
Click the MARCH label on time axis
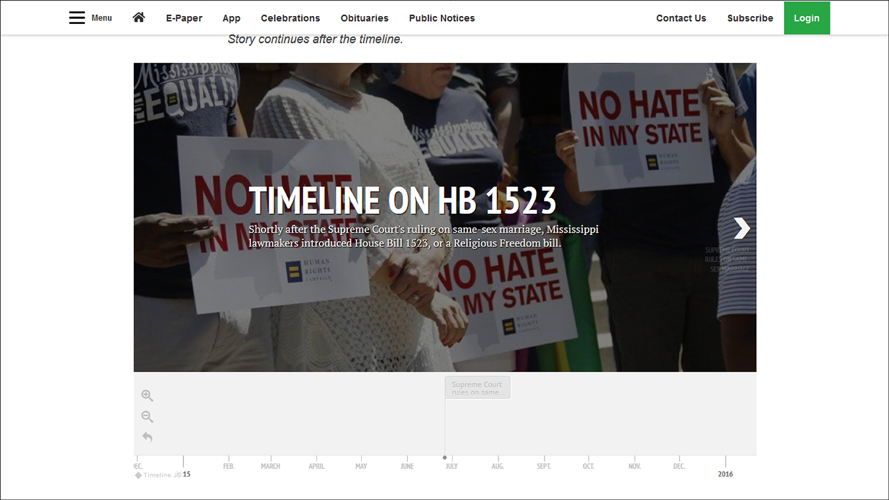click(270, 466)
